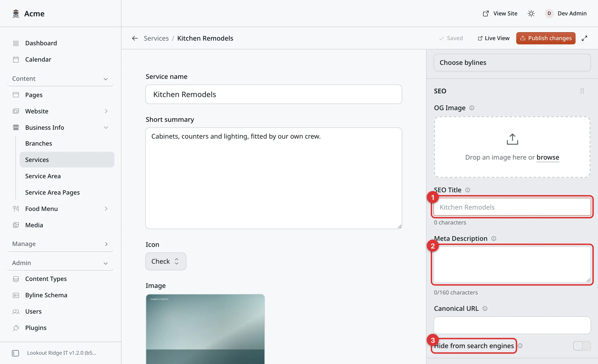This screenshot has height=364, width=598.
Task: Expand the Food Menu submenu chevron
Action: point(106,209)
